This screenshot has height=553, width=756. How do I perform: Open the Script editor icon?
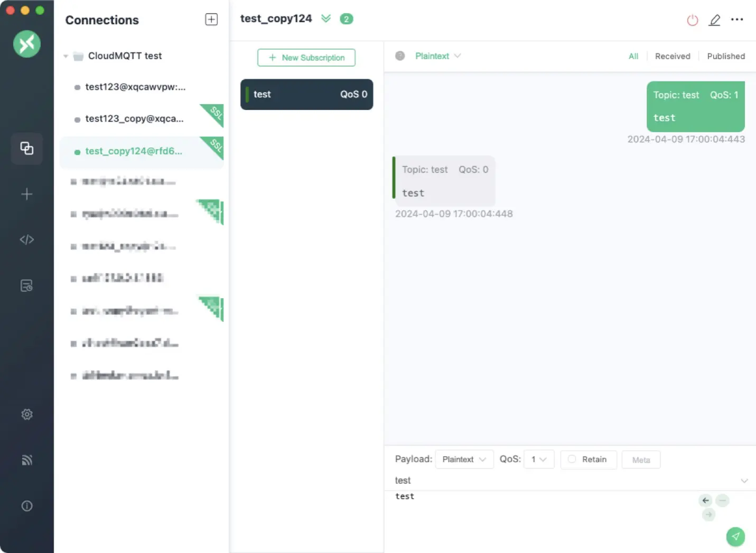coord(26,239)
